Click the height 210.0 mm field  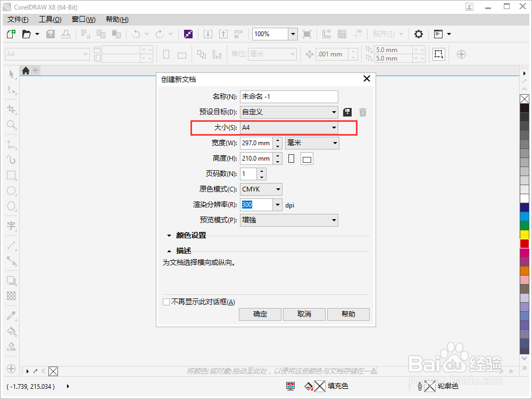coord(256,159)
